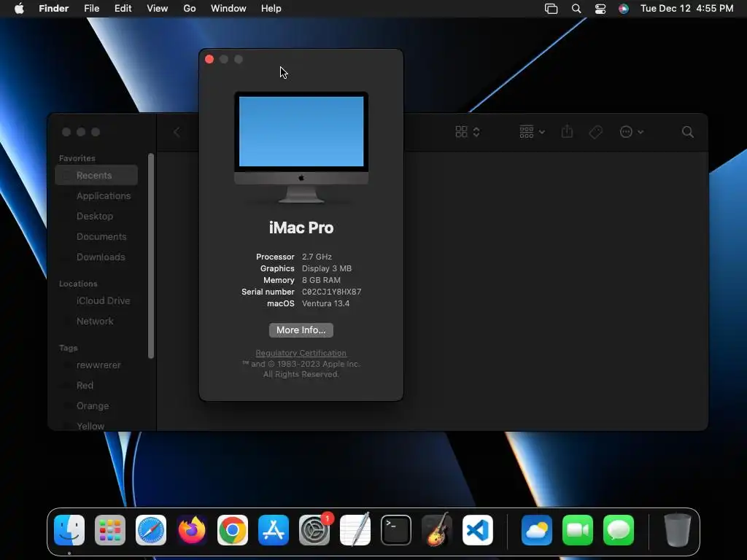Launch Visual Studio Code from the Dock

(x=478, y=530)
